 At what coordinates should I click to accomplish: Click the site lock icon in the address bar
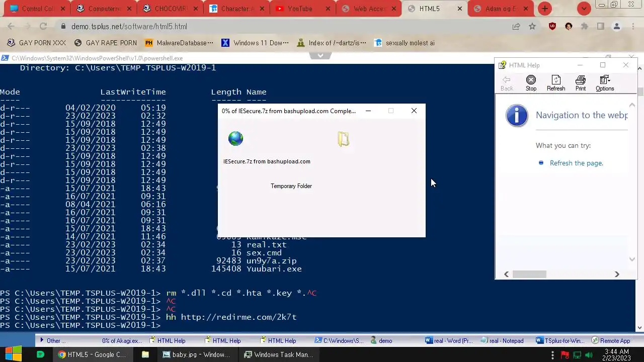pyautogui.click(x=63, y=27)
